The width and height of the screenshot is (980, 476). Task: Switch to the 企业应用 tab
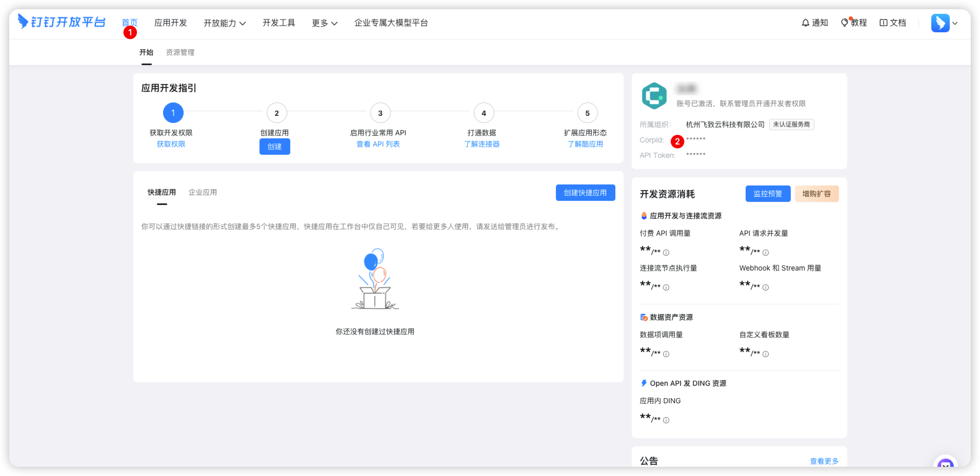click(203, 192)
